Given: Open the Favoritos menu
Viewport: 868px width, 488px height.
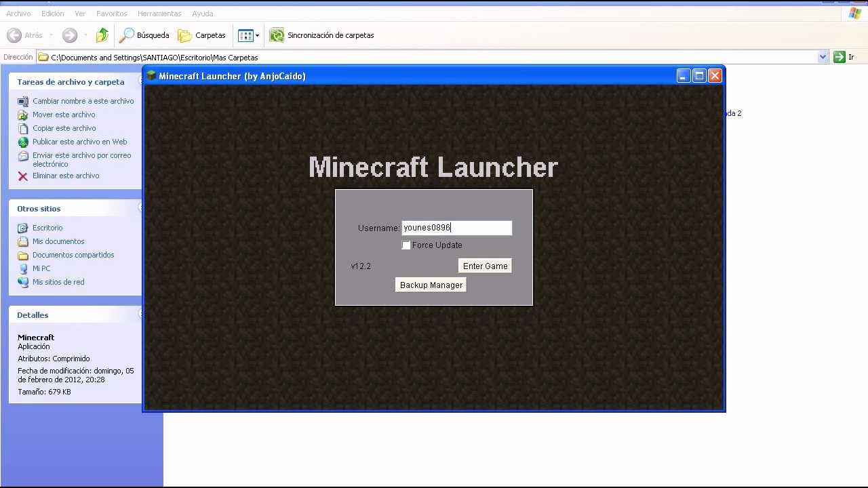Looking at the screenshot, I should (112, 14).
